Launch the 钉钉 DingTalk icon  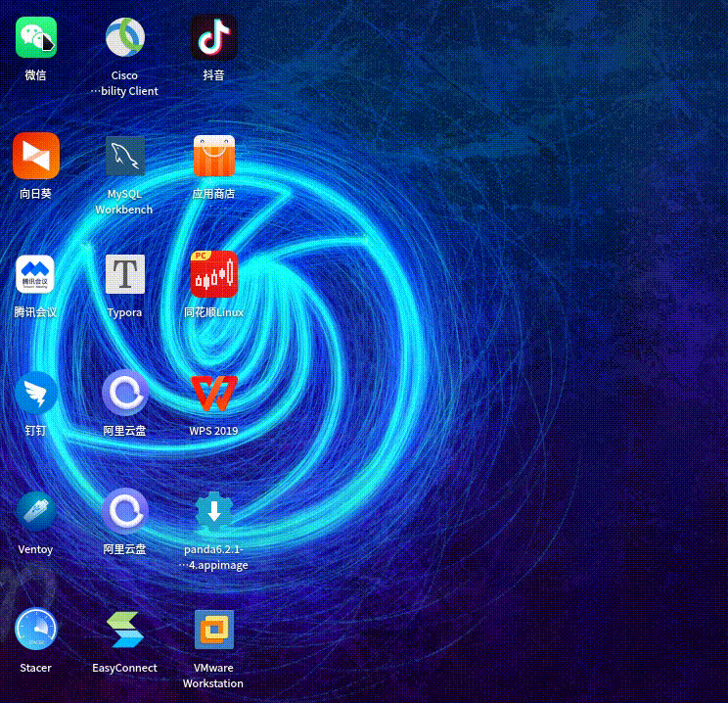pyautogui.click(x=36, y=393)
